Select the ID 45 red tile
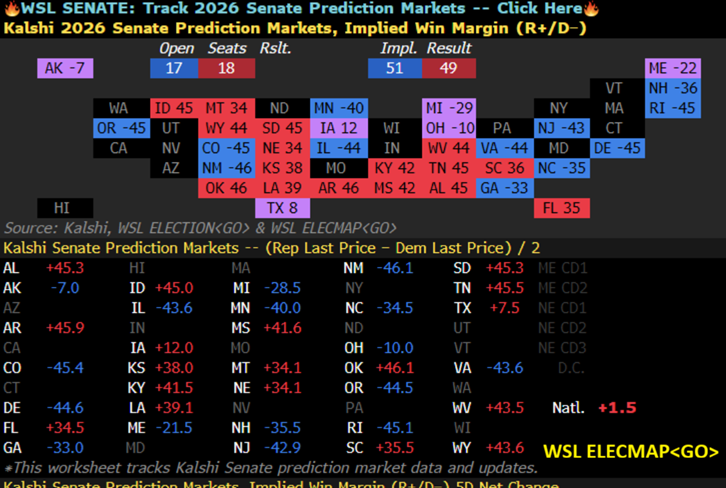Screen dimensions: 726x488 pyautogui.click(x=174, y=108)
